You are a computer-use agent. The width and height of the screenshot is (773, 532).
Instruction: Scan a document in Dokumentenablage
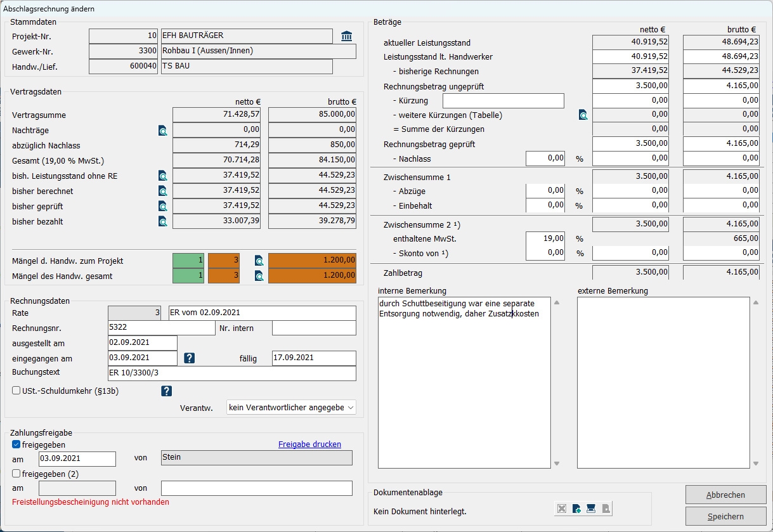[590, 509]
